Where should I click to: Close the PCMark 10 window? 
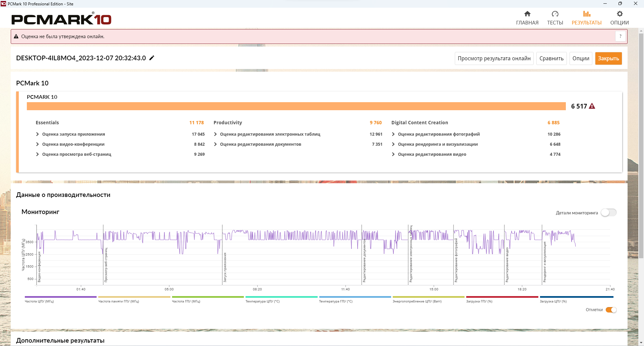pyautogui.click(x=636, y=4)
